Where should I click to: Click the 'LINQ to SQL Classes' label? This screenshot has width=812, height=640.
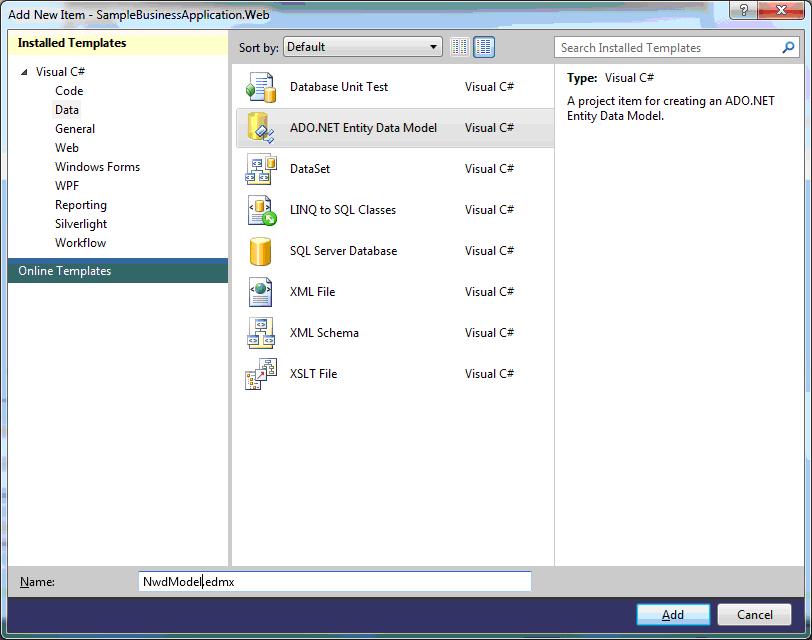tap(343, 210)
